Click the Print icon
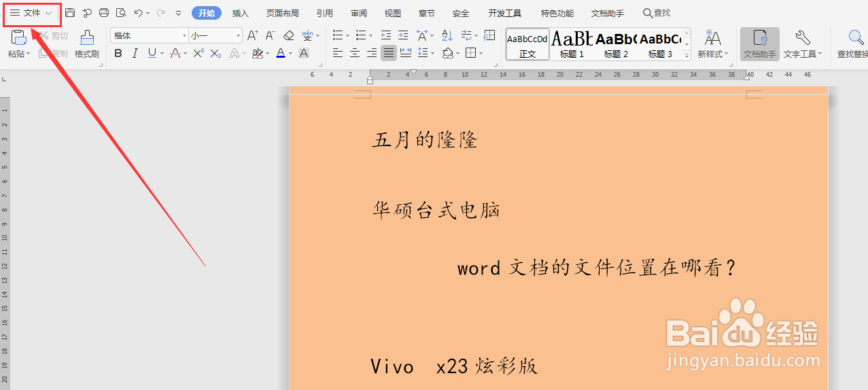This screenshot has width=868, height=390. point(104,13)
